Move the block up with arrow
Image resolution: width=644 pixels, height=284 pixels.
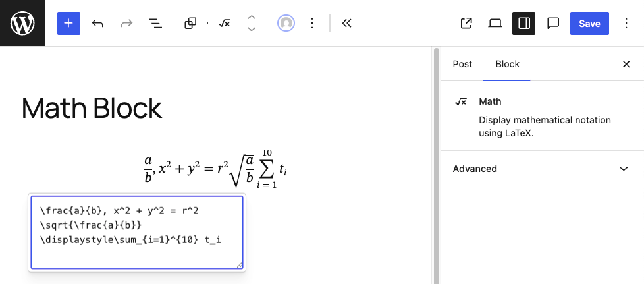[251, 17]
